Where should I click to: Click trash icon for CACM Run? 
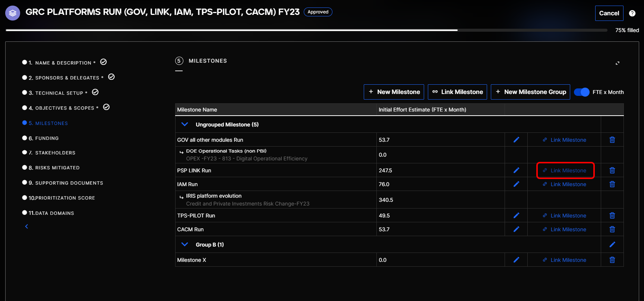pos(612,229)
